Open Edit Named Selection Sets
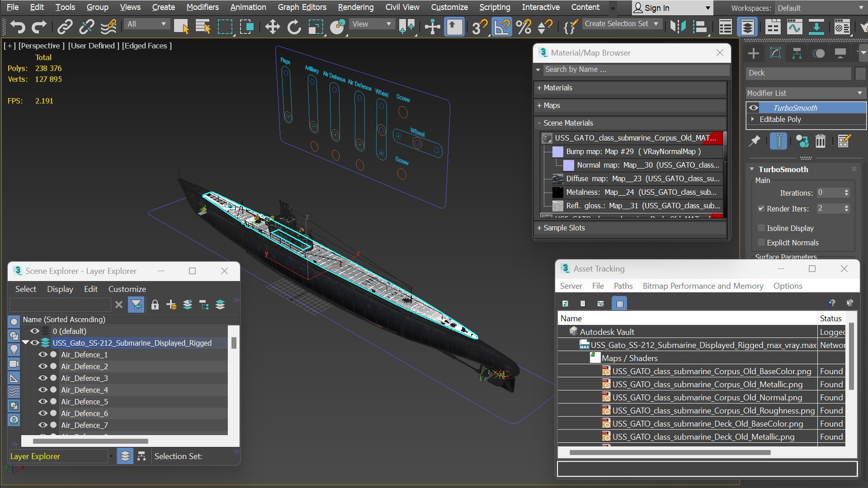The width and height of the screenshot is (868, 488). [571, 27]
